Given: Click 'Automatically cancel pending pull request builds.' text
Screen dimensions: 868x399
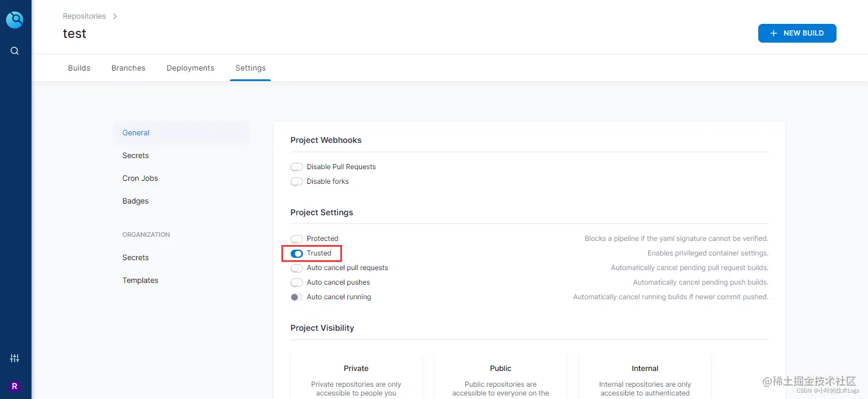Looking at the screenshot, I should (689, 268).
